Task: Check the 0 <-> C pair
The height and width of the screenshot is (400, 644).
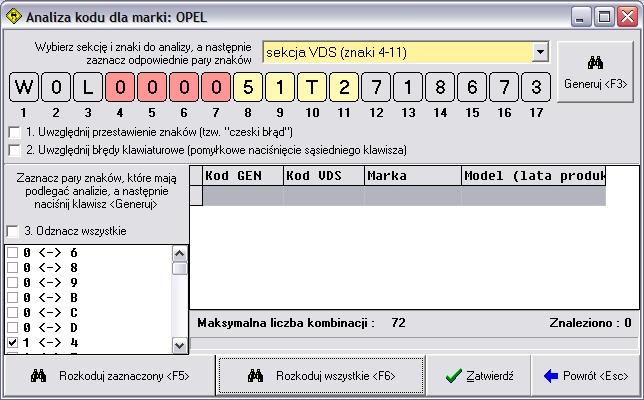Action: 13,313
